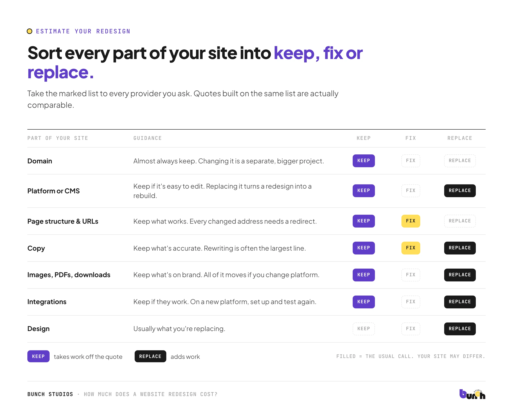Enable FIX for the Design row
Screen dimensions: 513x420
point(410,329)
